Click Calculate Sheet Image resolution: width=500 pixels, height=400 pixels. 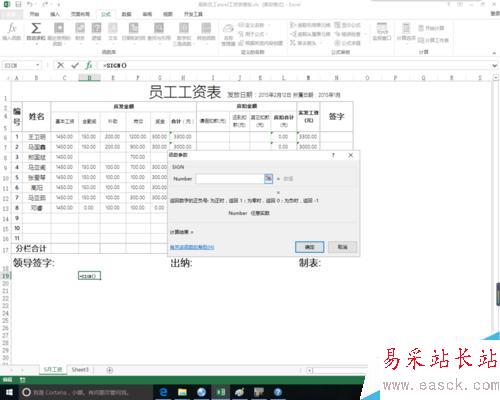tap(433, 40)
